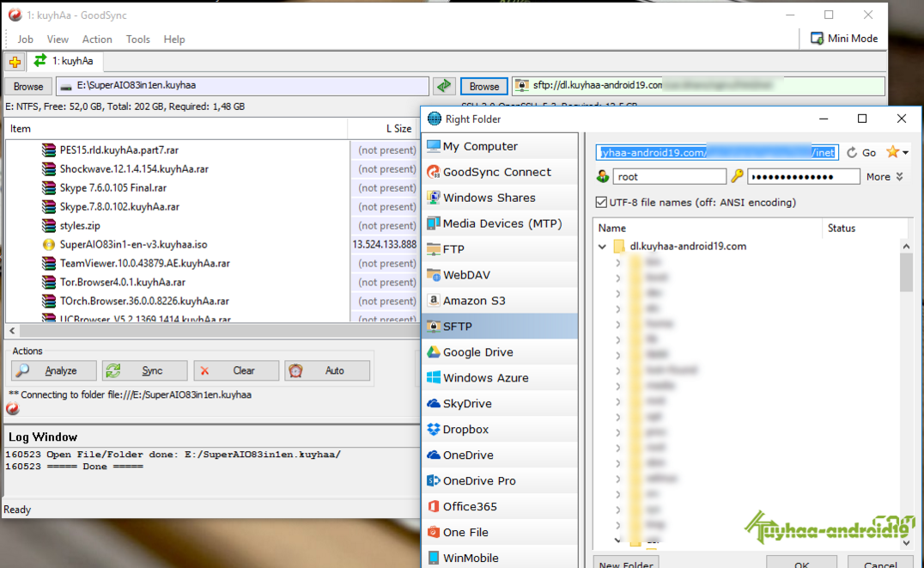Screen dimensions: 924x568
Task: Select the 1: kuyhAa job tab
Action: click(64, 61)
